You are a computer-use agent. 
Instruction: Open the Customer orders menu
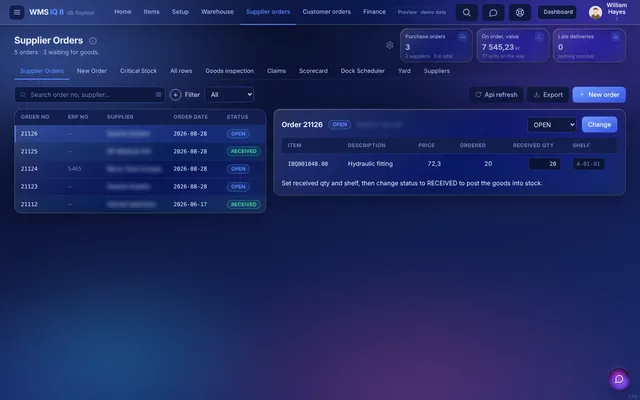(327, 12)
